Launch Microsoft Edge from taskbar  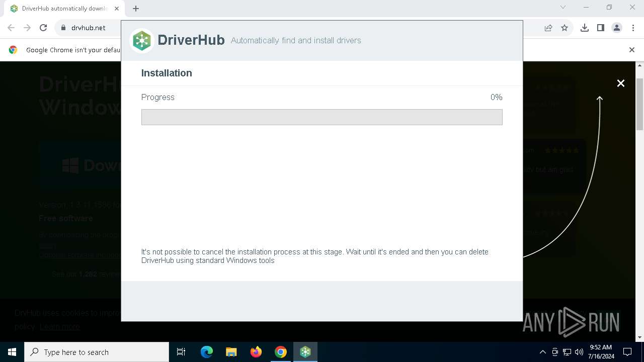pos(207,352)
